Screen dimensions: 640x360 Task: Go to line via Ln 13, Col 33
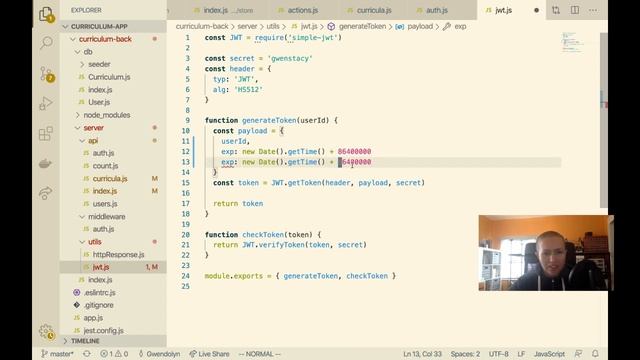pyautogui.click(x=422, y=354)
